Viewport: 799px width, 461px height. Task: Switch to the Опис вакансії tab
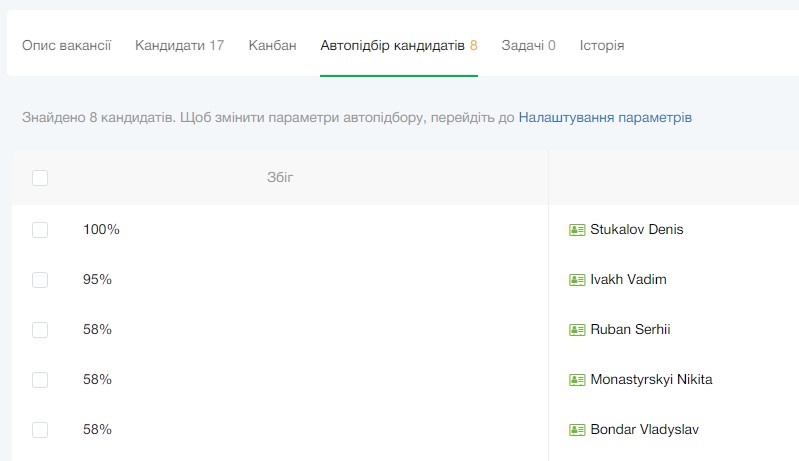pyautogui.click(x=66, y=45)
